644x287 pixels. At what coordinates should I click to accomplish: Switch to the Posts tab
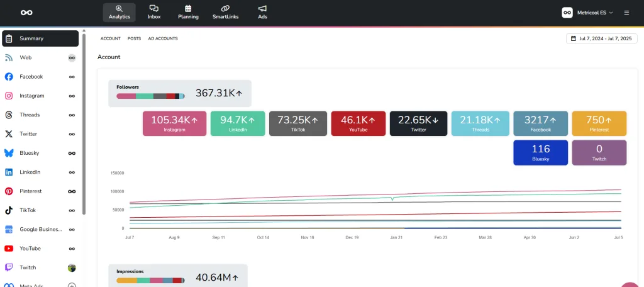134,38
